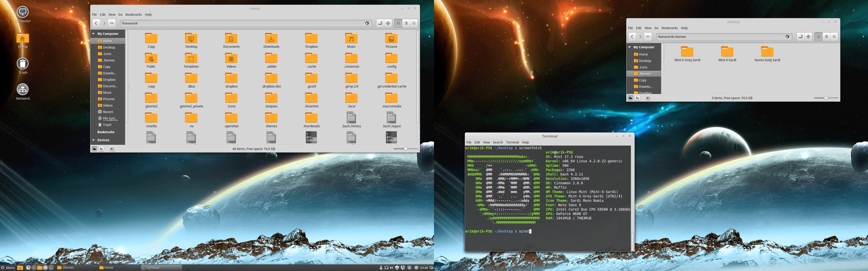The height and width of the screenshot is (271, 868).
Task: Go up one folder in .themes window
Action: point(648,37)
